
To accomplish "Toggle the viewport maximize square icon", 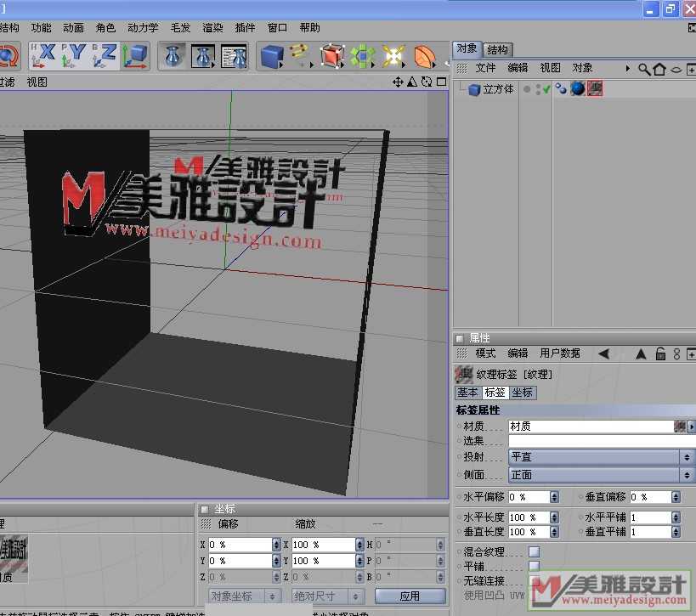I will coord(442,82).
